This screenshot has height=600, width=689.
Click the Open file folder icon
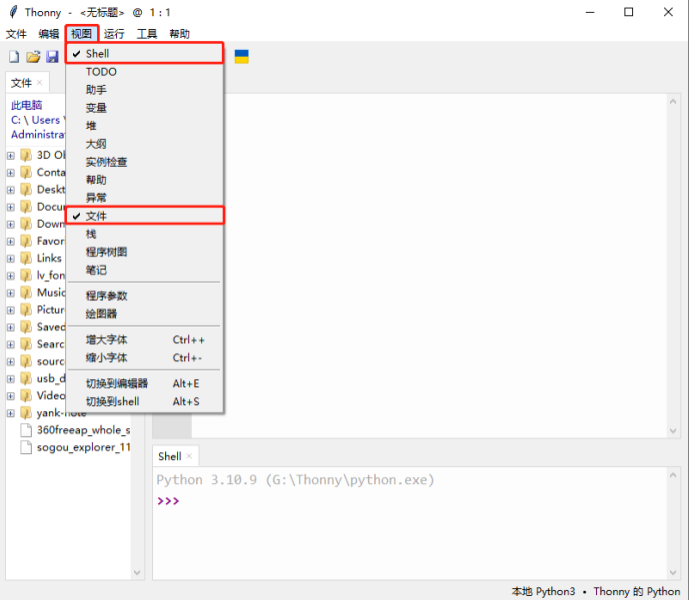[33, 57]
